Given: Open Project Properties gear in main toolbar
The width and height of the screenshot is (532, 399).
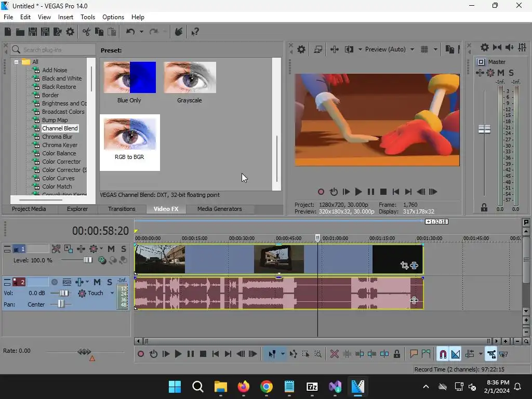Looking at the screenshot, I should [x=70, y=32].
